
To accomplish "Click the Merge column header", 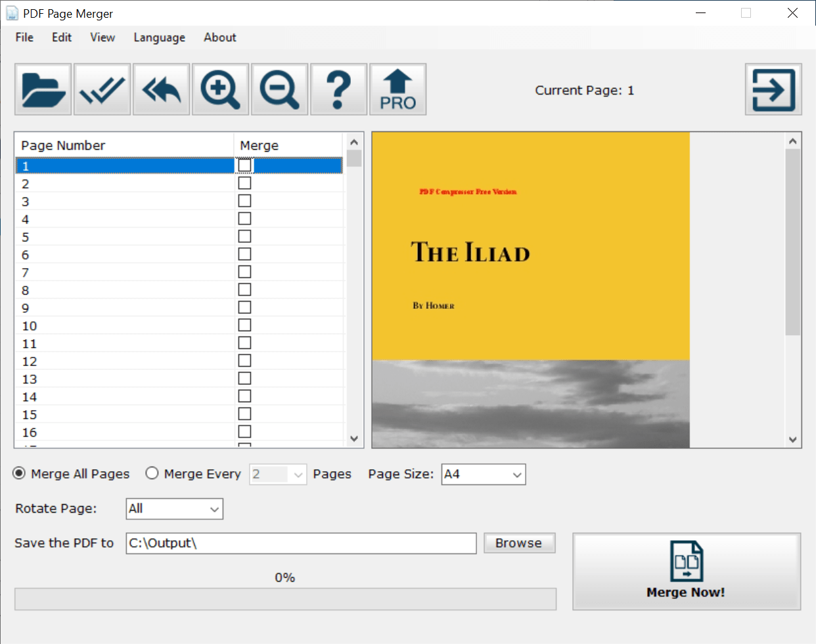I will pyautogui.click(x=288, y=145).
